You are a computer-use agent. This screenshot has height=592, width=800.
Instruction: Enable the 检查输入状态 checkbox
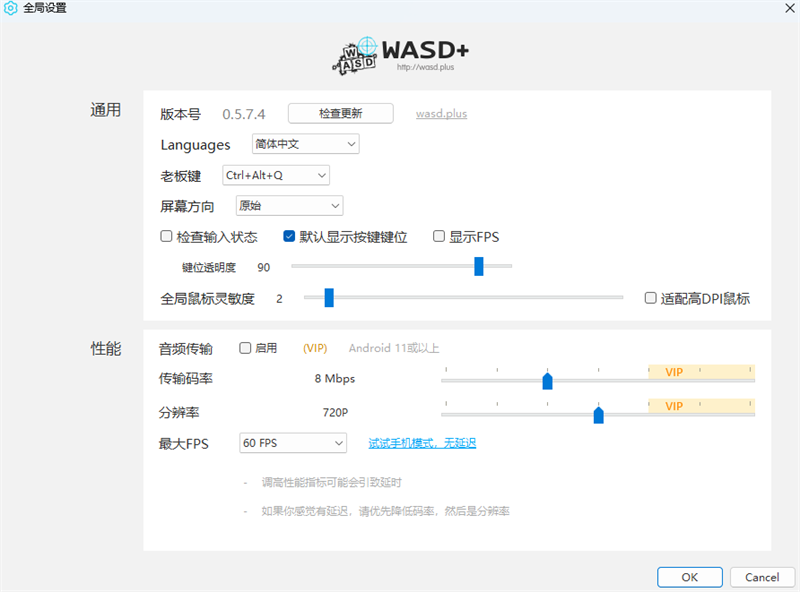point(167,235)
